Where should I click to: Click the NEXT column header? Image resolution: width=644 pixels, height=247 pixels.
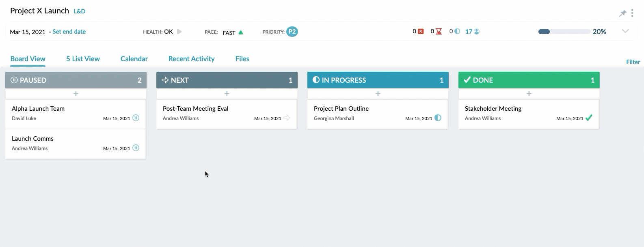pos(227,80)
